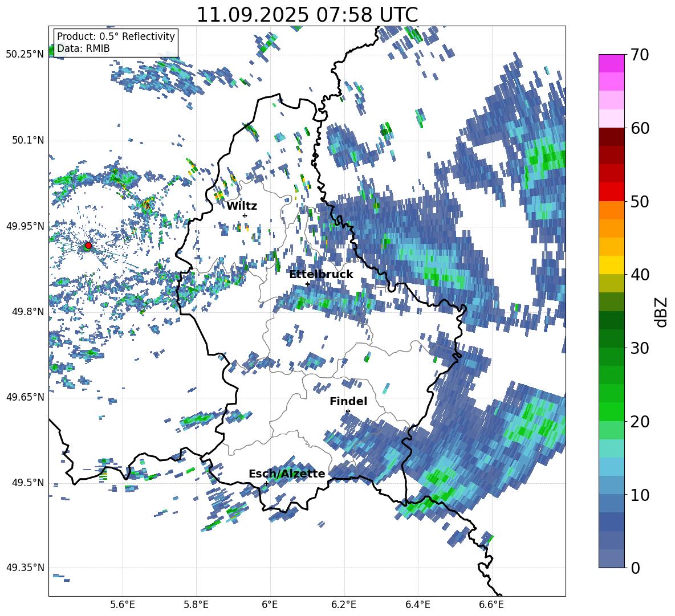Click the 50 tick label on colorbar
Image resolution: width=675 pixels, height=616 pixels.
(x=639, y=201)
